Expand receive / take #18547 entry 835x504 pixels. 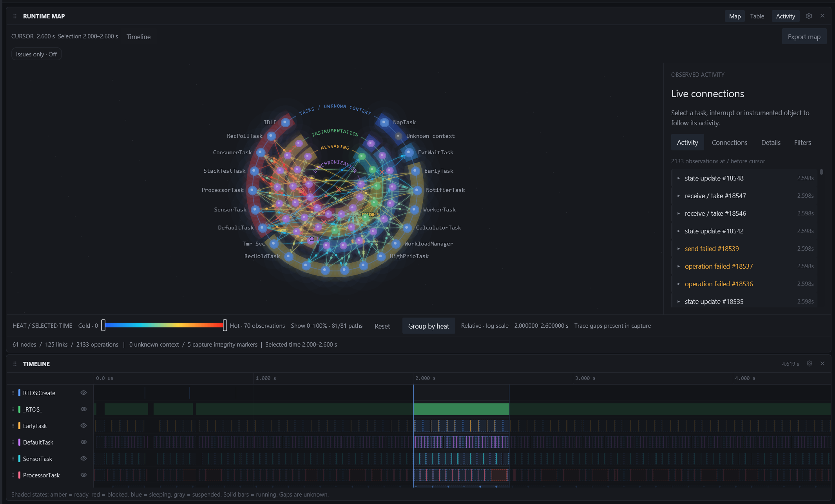coord(744,196)
